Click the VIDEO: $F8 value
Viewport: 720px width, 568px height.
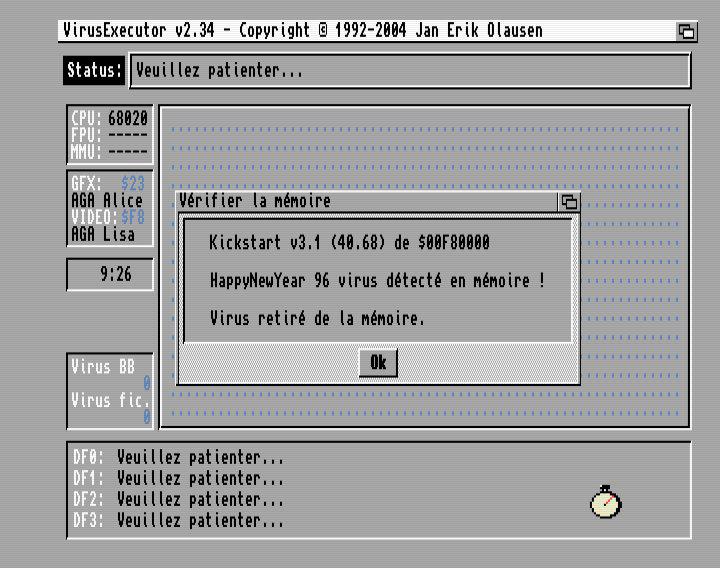click(x=133, y=217)
